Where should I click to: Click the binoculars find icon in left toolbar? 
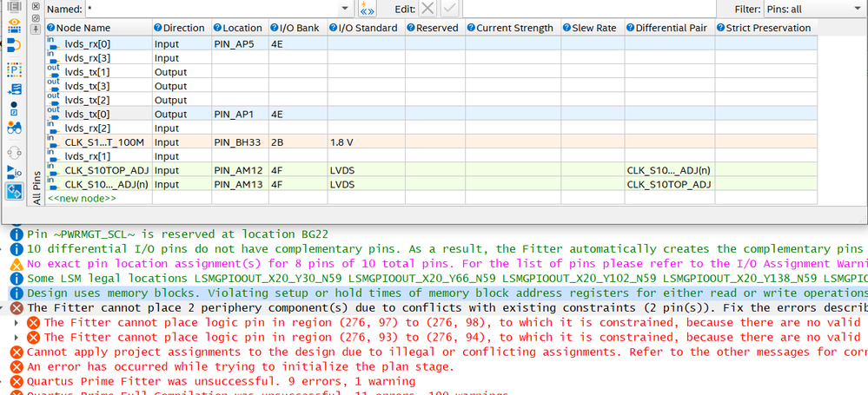click(x=14, y=127)
